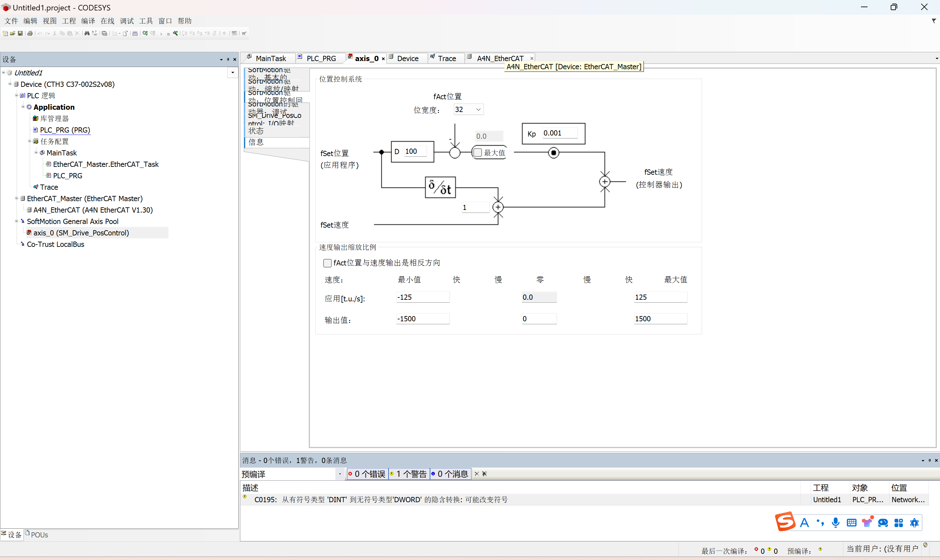Collapse the EtherCAT_Master tree node
The width and height of the screenshot is (940, 560).
17,198
